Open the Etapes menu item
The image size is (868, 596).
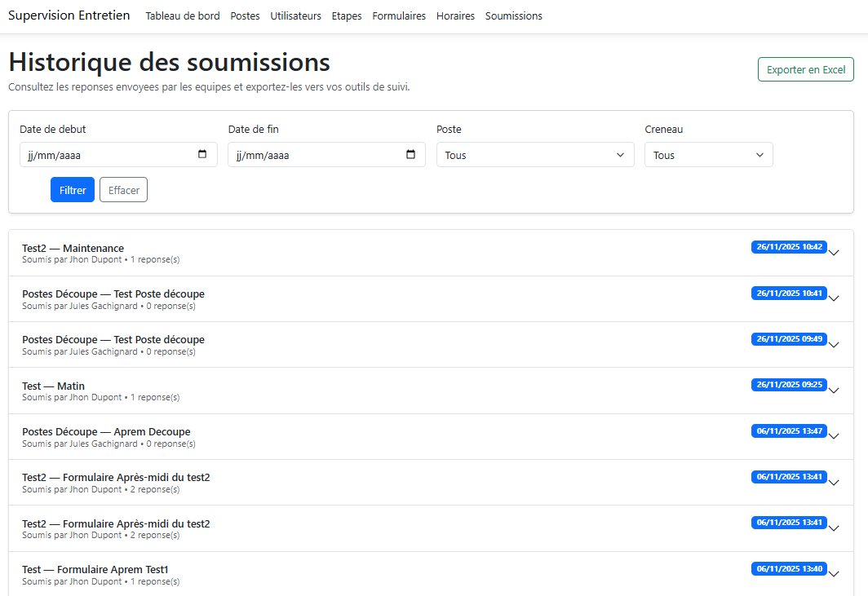click(x=347, y=16)
